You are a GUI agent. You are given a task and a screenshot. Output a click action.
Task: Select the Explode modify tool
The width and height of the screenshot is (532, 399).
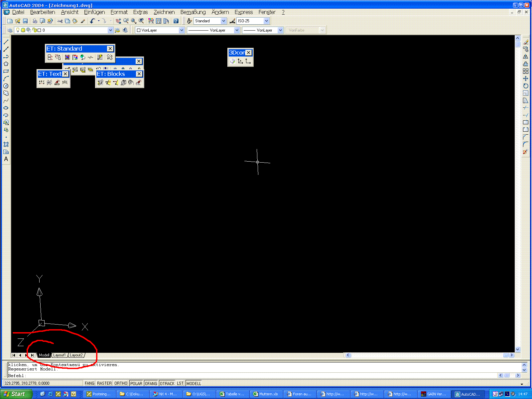click(526, 152)
